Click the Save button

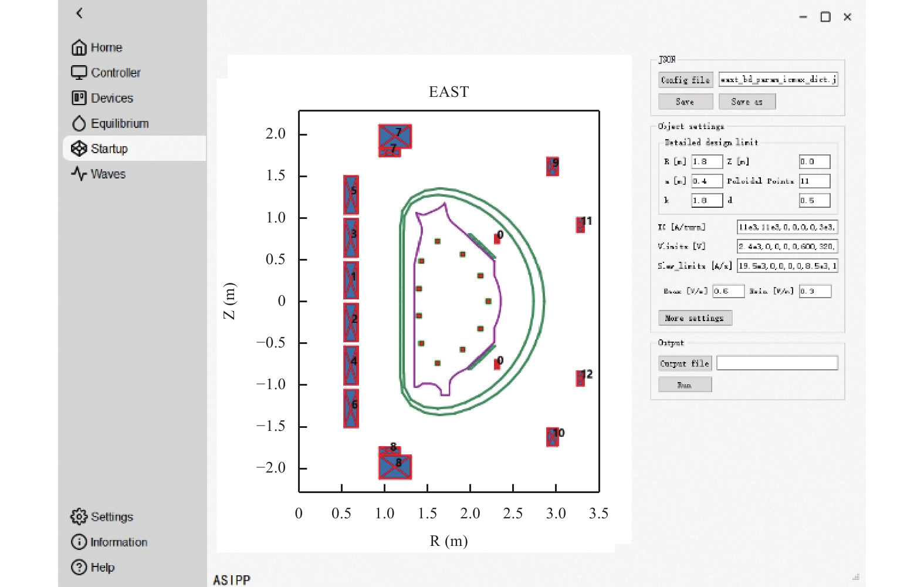tap(685, 102)
